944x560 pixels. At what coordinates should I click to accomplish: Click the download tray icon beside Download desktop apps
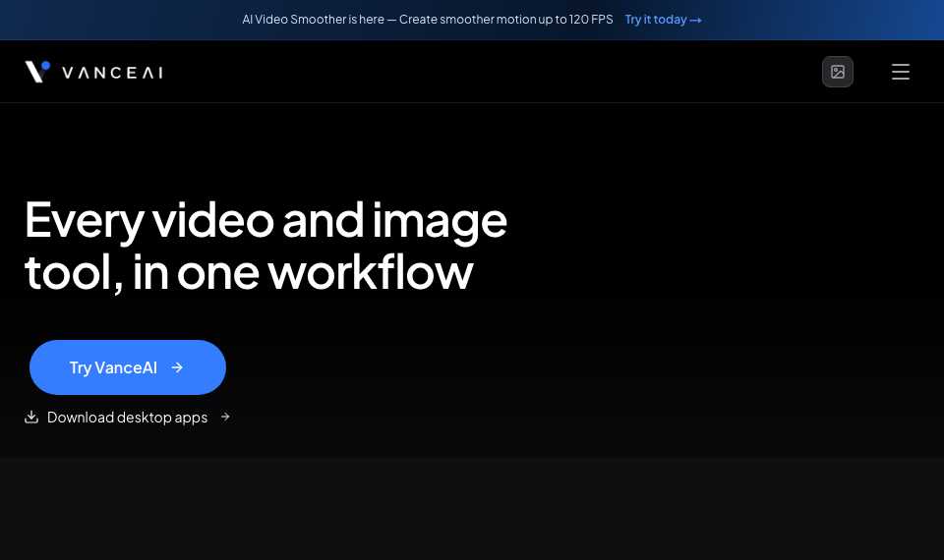[31, 417]
